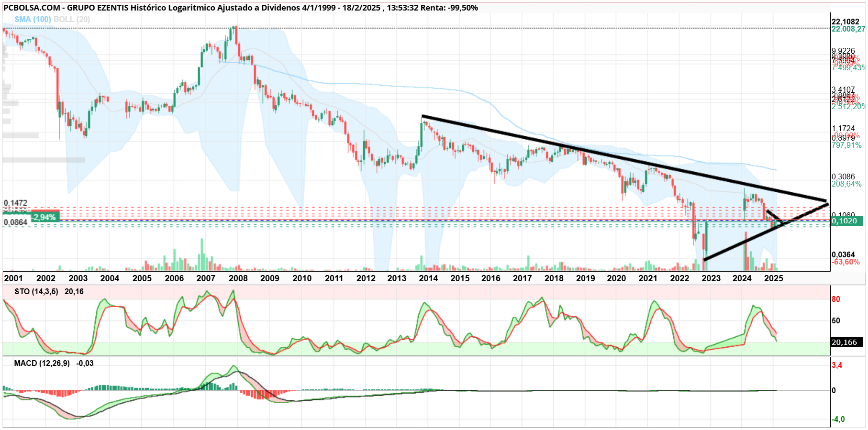Click the red 80 stochastic level label
868x430 pixels.
point(836,299)
